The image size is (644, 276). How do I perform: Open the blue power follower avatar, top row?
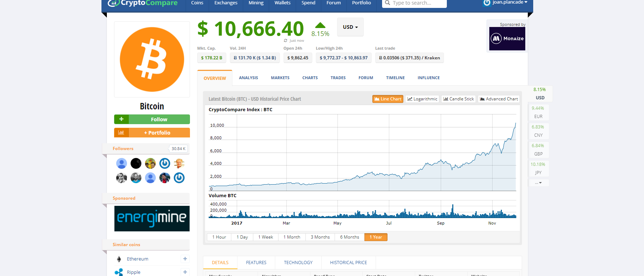[165, 163]
